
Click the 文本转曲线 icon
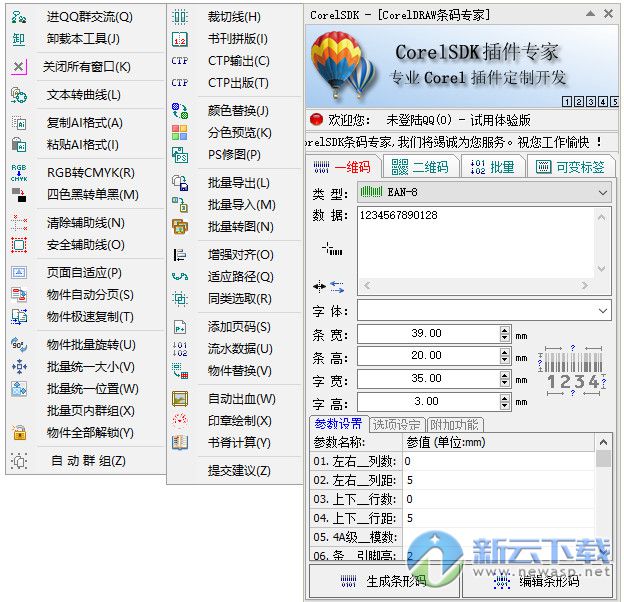(19, 95)
